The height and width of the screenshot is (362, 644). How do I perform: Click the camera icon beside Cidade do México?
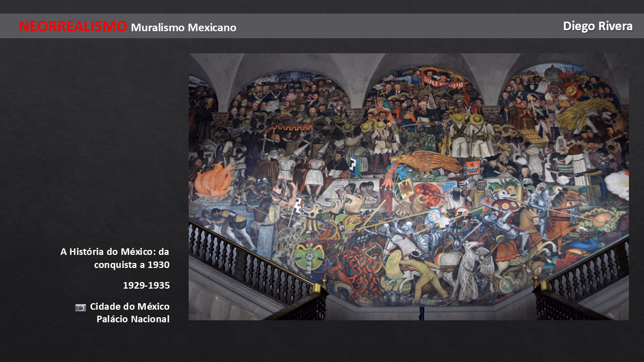coord(80,307)
